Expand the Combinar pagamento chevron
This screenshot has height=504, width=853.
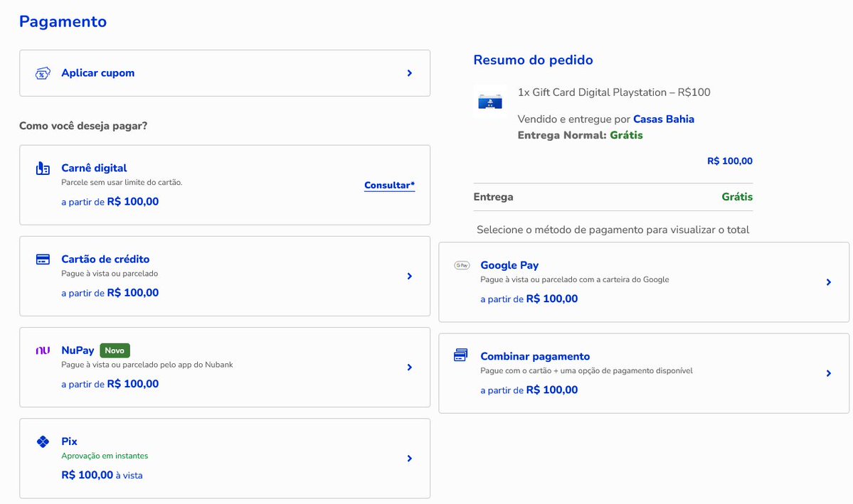tap(829, 373)
